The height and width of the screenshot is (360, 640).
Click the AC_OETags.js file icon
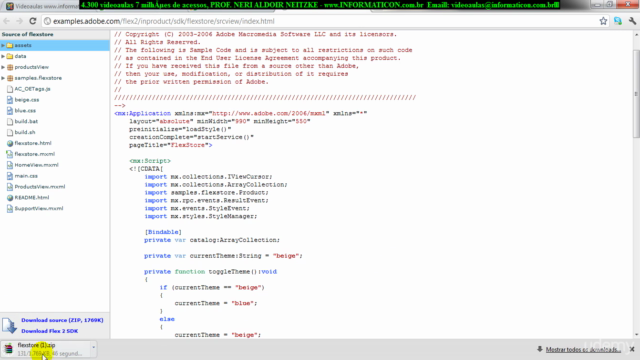pyautogui.click(x=10, y=89)
